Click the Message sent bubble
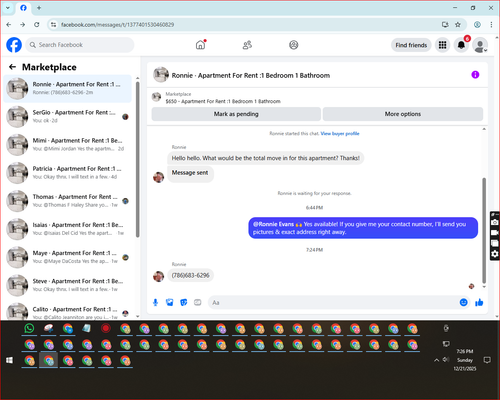 pyautogui.click(x=190, y=173)
